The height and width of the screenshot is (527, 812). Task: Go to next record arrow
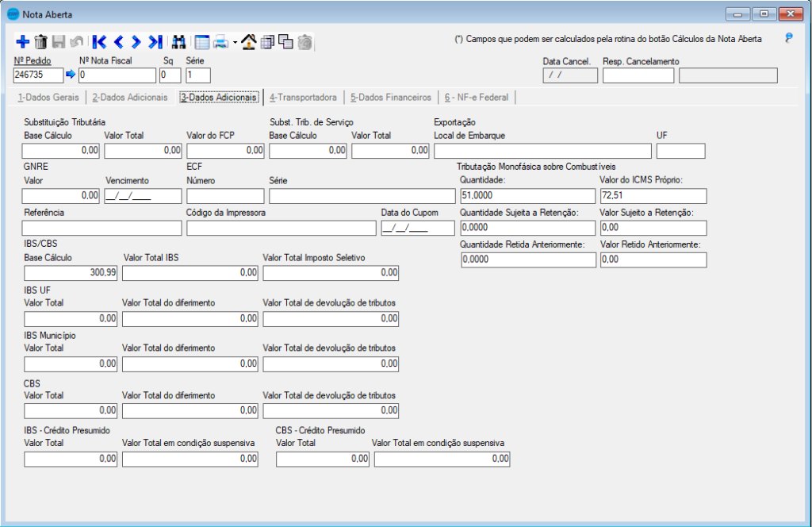(136, 42)
